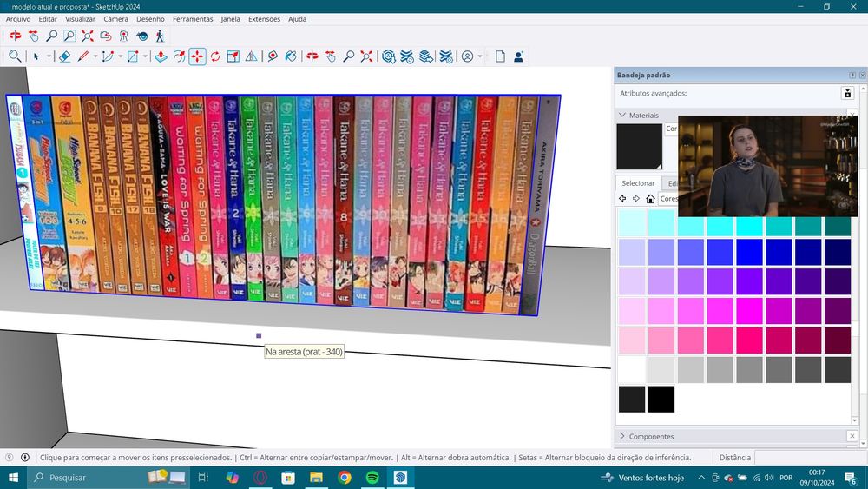
Task: Select the Rectangle shape tool
Action: [133, 56]
